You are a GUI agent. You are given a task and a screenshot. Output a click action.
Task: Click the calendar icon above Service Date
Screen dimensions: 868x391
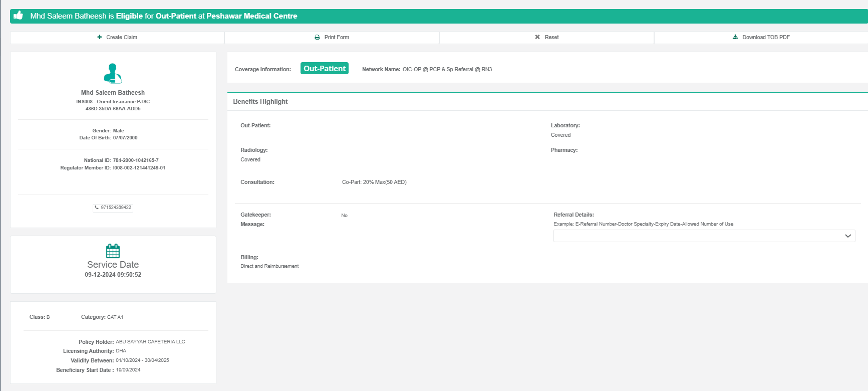coord(113,251)
